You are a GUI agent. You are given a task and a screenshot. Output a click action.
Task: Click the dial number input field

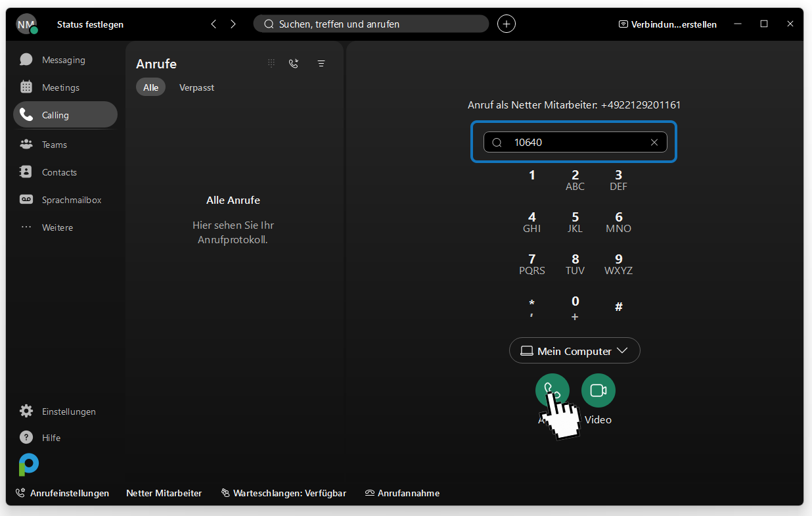click(x=575, y=142)
